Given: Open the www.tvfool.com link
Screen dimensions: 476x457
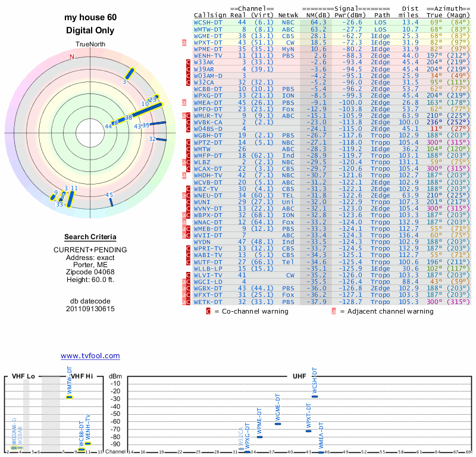Looking at the screenshot, I should pyautogui.click(x=90, y=356).
